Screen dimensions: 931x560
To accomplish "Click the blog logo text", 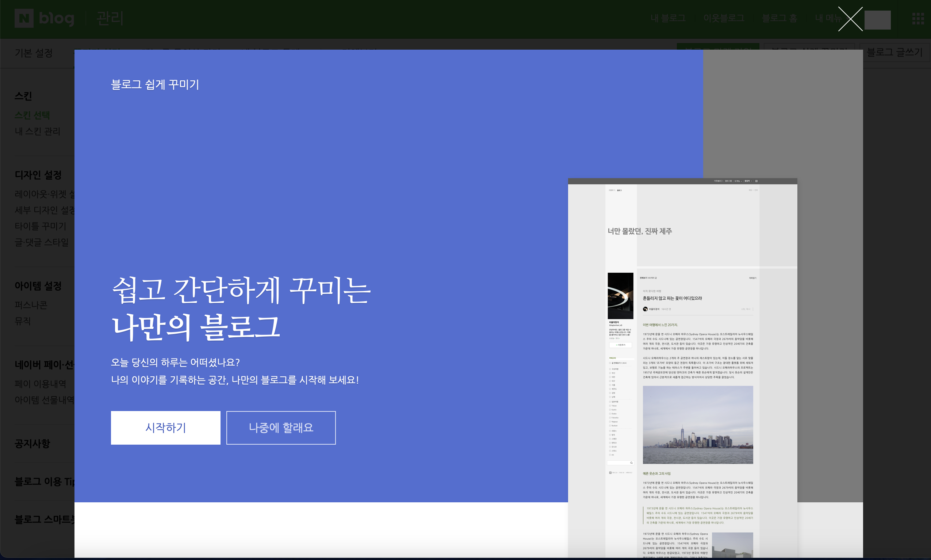I will tap(57, 18).
